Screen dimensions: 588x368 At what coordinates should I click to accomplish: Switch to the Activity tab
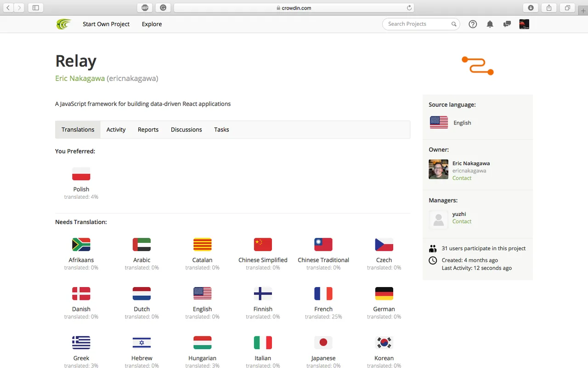(x=116, y=130)
